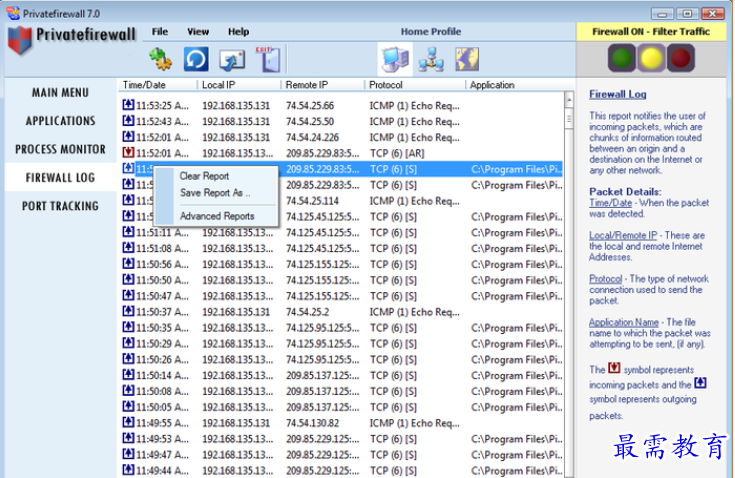The width and height of the screenshot is (735, 478).
Task: Choose Clear Report from context menu
Action: [204, 176]
